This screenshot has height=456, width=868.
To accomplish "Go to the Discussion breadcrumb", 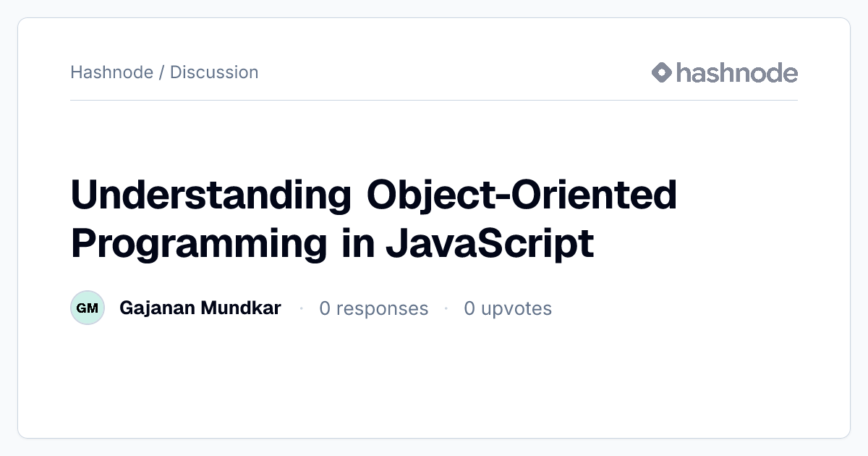I will click(214, 72).
